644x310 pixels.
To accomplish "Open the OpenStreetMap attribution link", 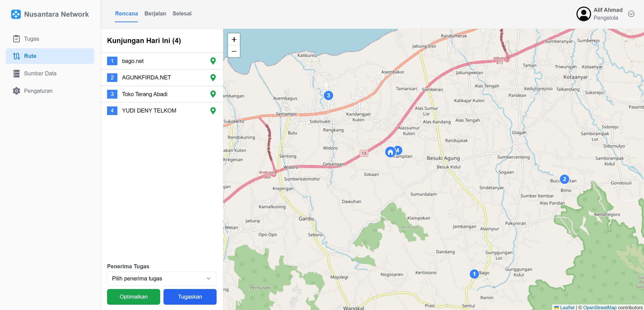I will click(x=600, y=307).
